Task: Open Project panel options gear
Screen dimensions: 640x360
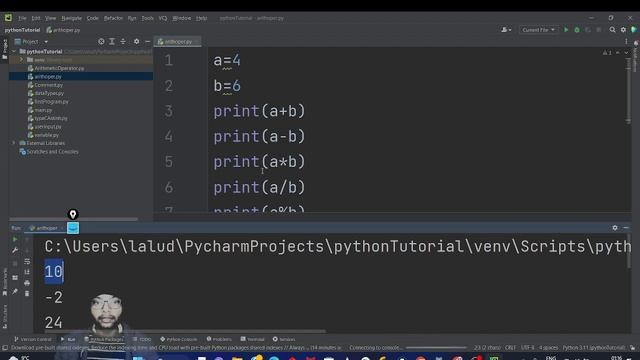Action: pos(136,42)
